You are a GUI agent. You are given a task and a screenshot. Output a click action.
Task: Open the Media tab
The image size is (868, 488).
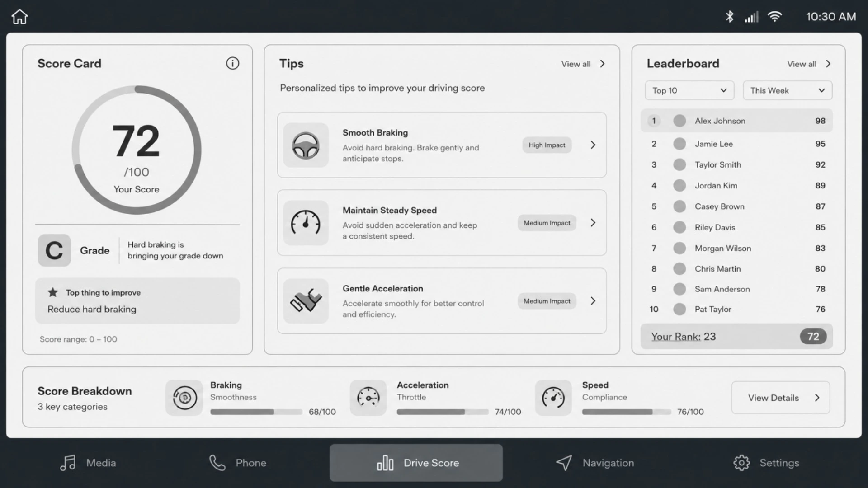(88, 463)
